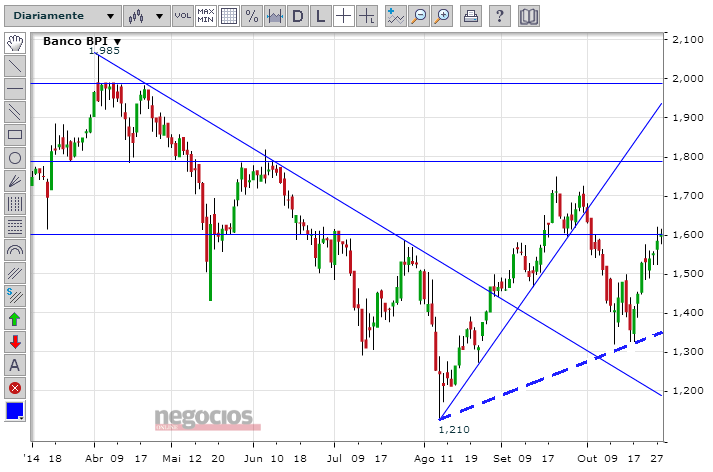Toggle the MAX MIN markers
This screenshot has width=713, height=472.
[x=206, y=16]
